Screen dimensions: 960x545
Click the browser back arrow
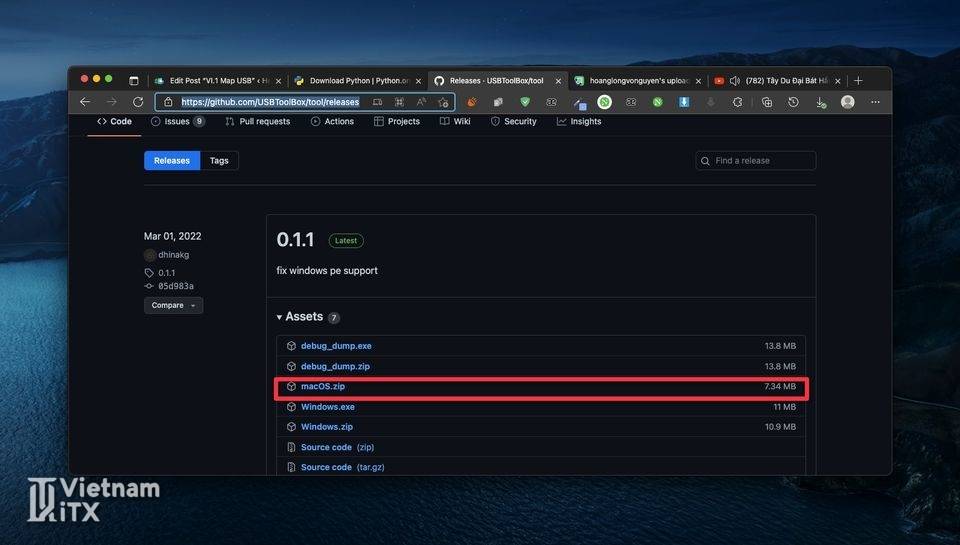[x=85, y=102]
